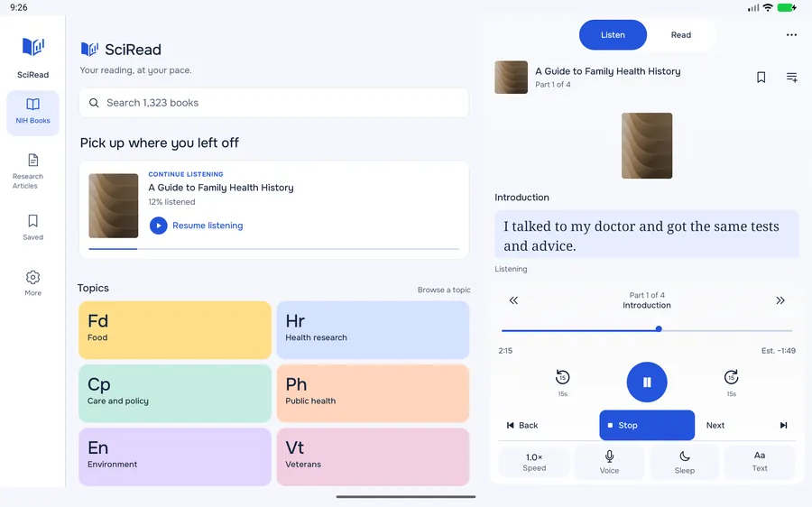Switch to Listen mode
The image size is (812, 507).
(x=613, y=34)
